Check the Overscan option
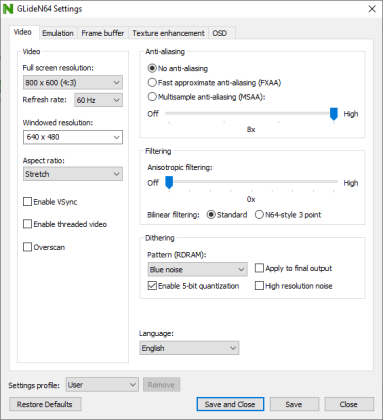The height and width of the screenshot is (420, 383). [x=27, y=247]
